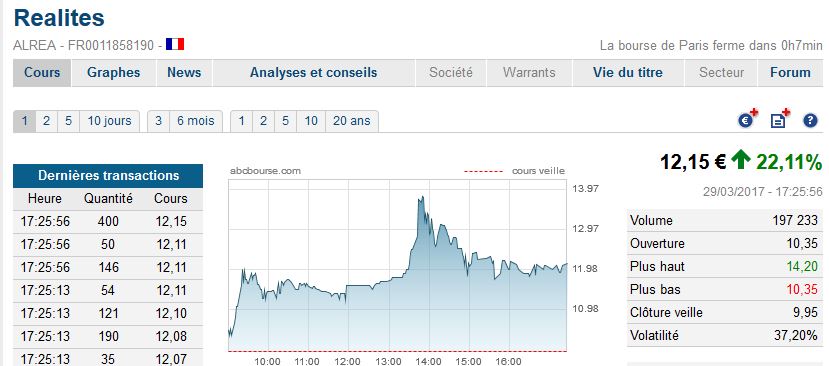Viewport: 829px width, 366px height.
Task: Add stock to list via document plus icon
Action: [x=779, y=120]
